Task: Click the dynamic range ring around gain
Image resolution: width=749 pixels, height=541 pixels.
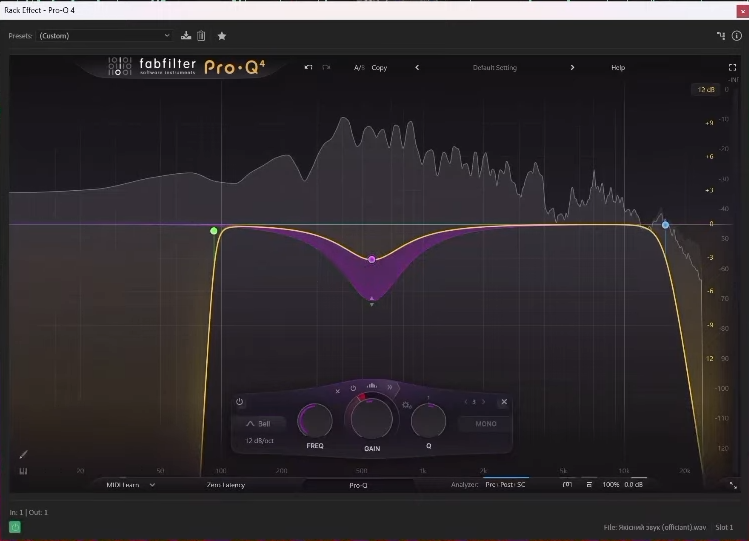Action: pyautogui.click(x=362, y=397)
